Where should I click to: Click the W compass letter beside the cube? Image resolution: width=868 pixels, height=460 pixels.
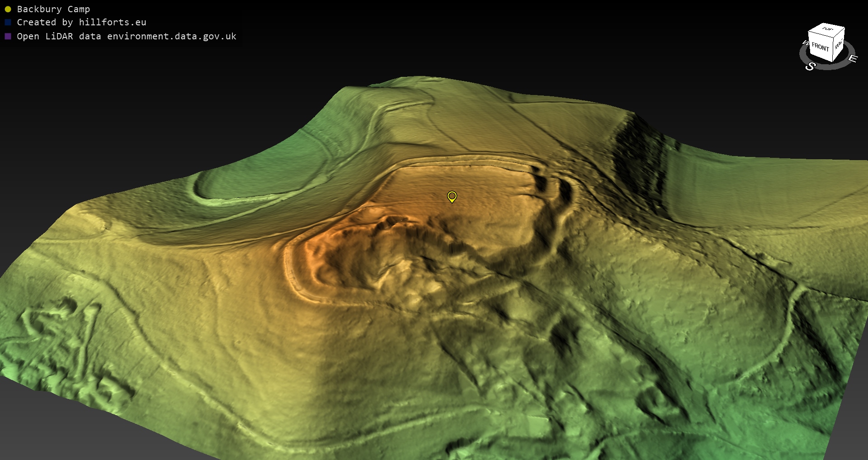point(805,43)
